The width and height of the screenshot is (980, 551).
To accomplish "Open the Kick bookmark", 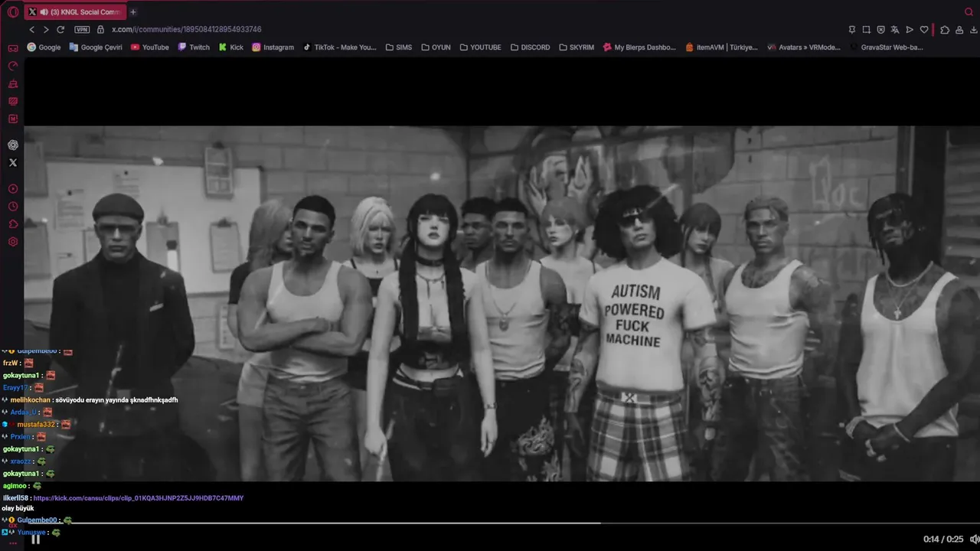I will (x=231, y=47).
